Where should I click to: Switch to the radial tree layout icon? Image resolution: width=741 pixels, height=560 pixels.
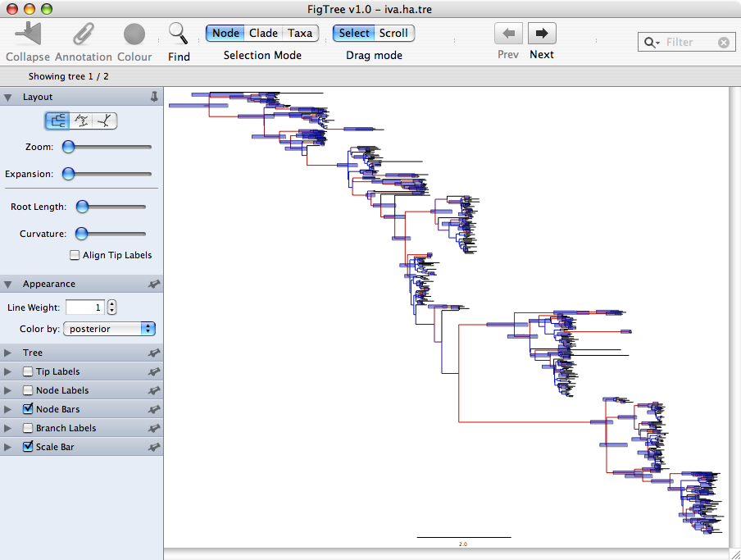[81, 121]
